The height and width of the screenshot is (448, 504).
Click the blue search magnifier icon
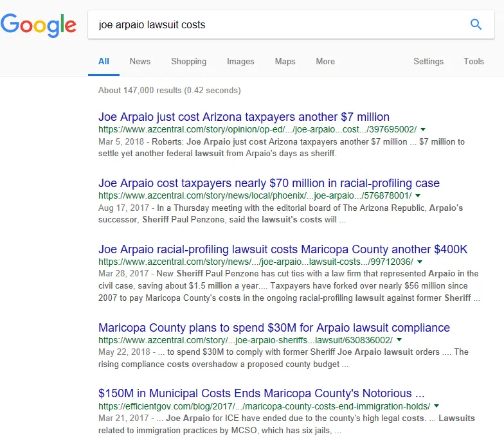click(476, 24)
